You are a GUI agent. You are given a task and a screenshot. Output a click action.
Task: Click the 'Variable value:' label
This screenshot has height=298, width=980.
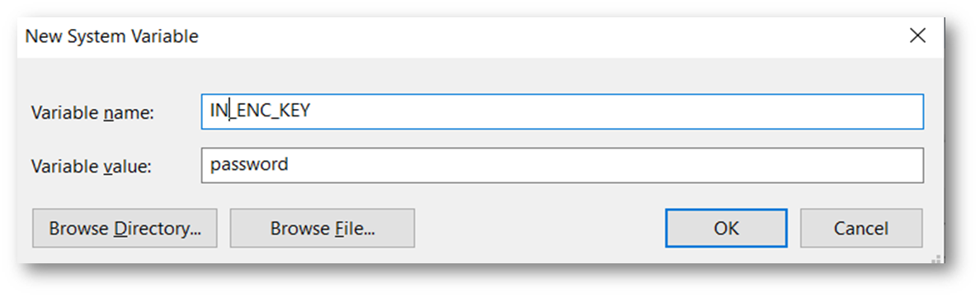[x=92, y=166]
